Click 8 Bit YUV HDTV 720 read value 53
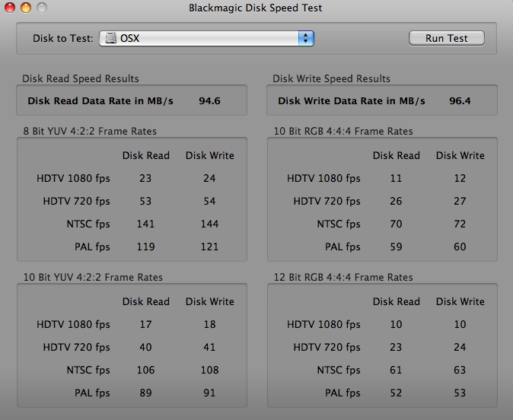Image resolution: width=513 pixels, height=420 pixels. pyautogui.click(x=145, y=201)
